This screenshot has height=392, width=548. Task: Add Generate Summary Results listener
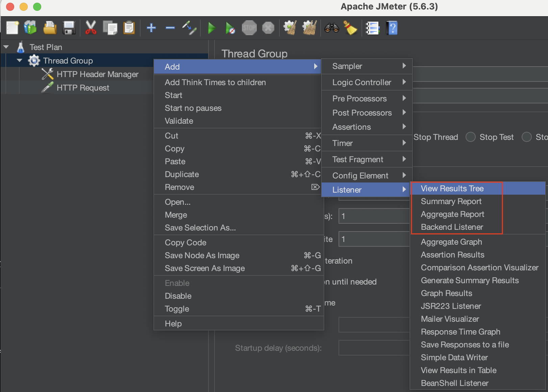click(478, 280)
